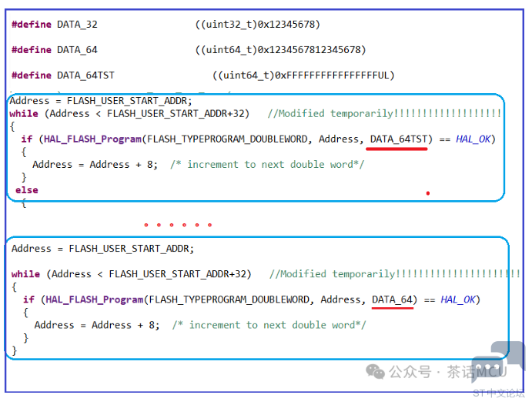Image resolution: width=532 pixels, height=405 pixels.
Task: Click the 公众号 · 茶话MCU watermark text
Action: pyautogui.click(x=448, y=372)
